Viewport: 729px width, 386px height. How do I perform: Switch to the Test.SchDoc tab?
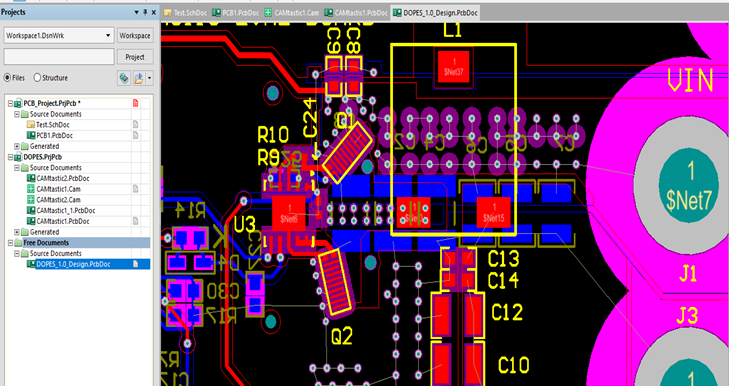point(186,13)
